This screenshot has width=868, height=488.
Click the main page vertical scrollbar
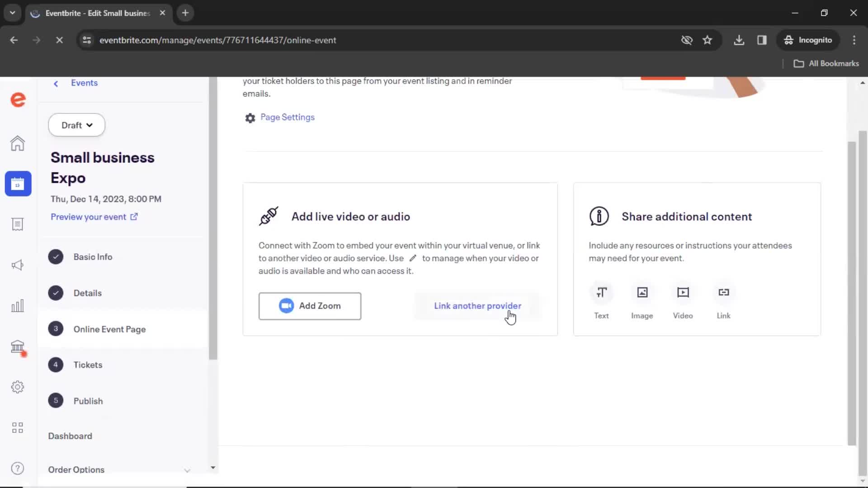click(863, 303)
